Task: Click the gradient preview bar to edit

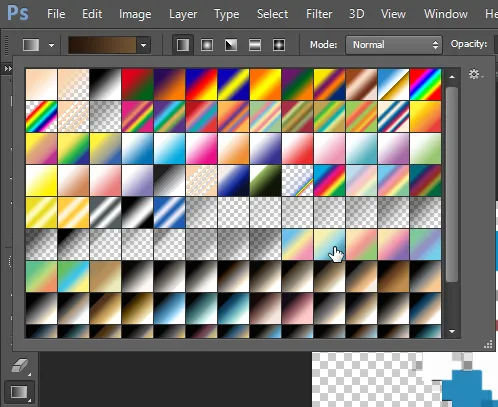Action: click(102, 45)
